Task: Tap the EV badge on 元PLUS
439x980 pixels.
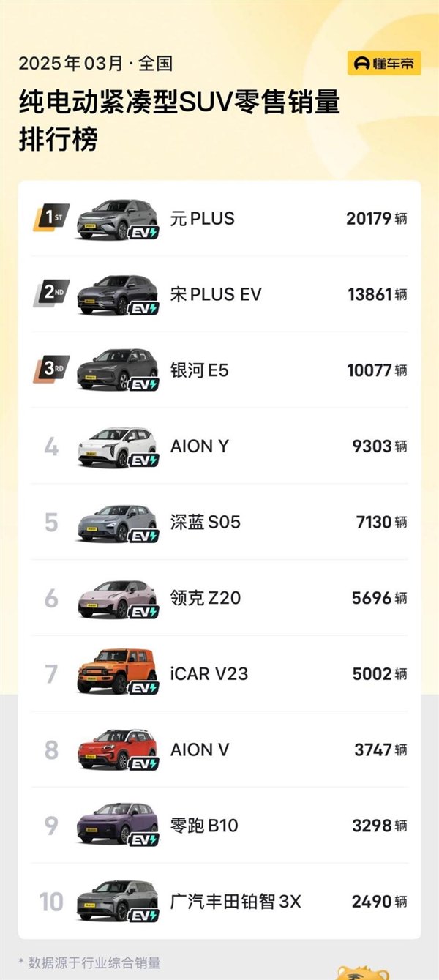Action: [x=143, y=233]
